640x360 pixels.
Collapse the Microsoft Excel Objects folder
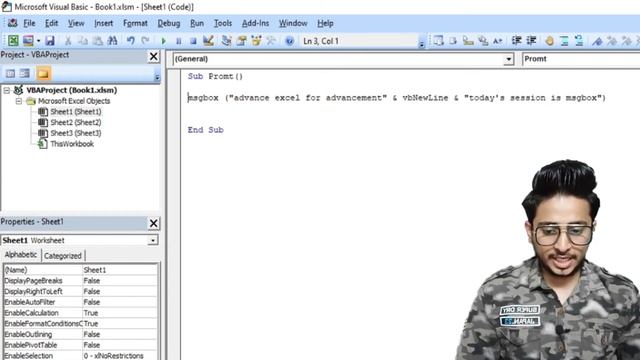coord(19,101)
